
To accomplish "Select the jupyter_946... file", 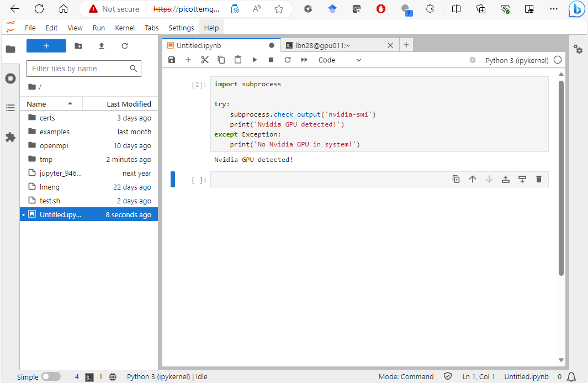I will point(89,173).
